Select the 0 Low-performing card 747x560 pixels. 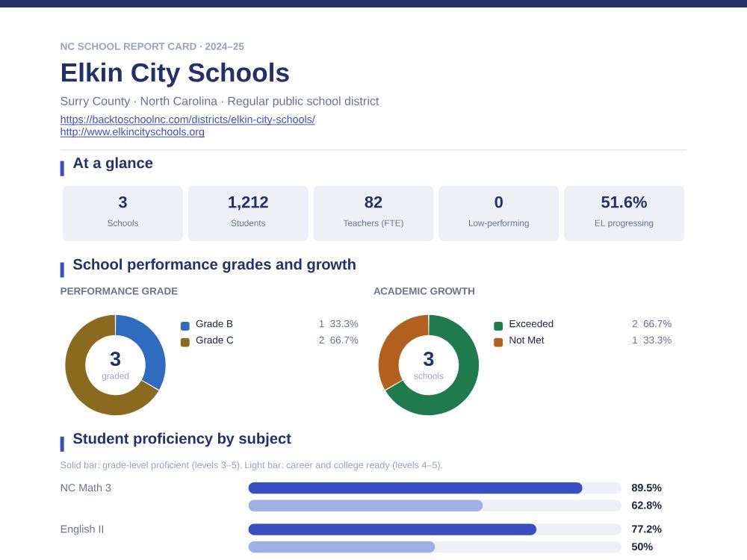click(498, 214)
